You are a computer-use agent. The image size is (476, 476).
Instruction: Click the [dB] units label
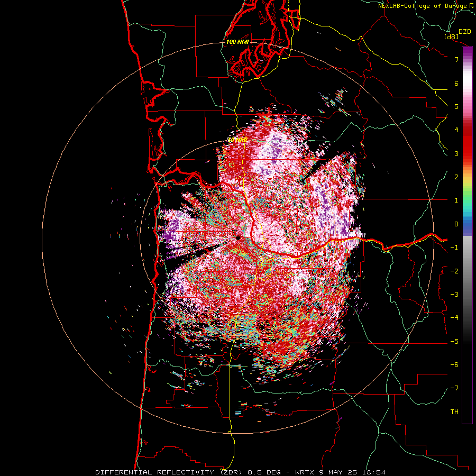point(452,36)
